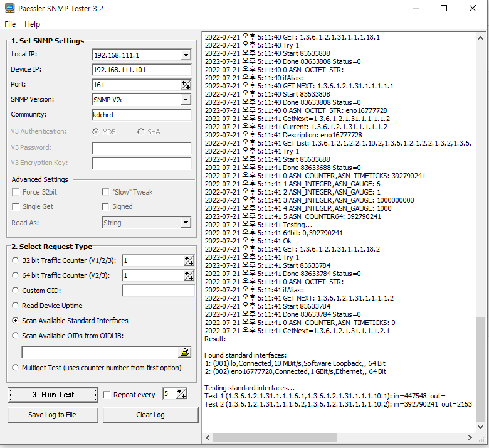Click the SNMP Version field SNMP V2c
489x448 pixels.
click(x=137, y=100)
